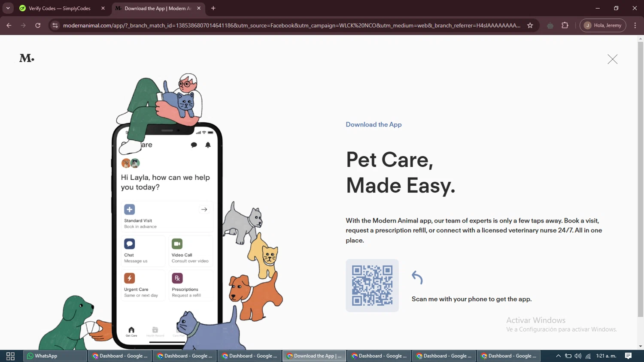Click the Video Call camera icon
Image resolution: width=644 pixels, height=362 pixels.
click(x=177, y=244)
